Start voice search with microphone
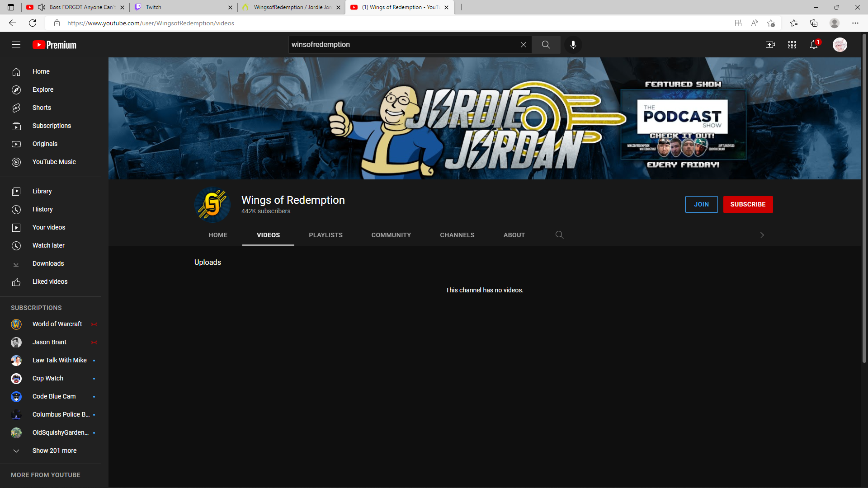 573,45
